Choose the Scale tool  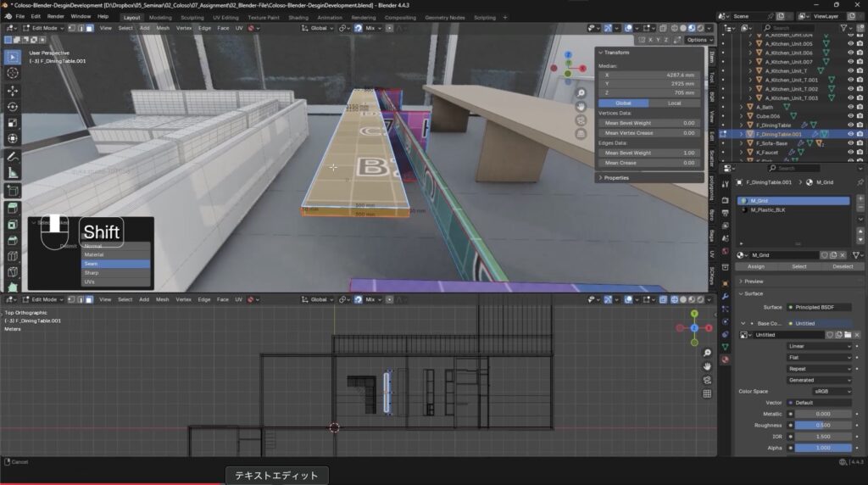click(13, 122)
